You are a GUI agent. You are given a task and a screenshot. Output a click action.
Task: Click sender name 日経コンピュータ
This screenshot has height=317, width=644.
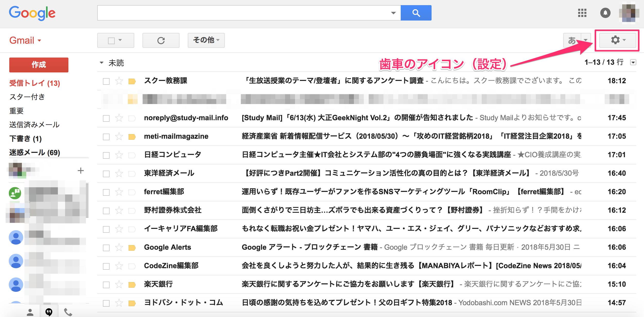173,155
